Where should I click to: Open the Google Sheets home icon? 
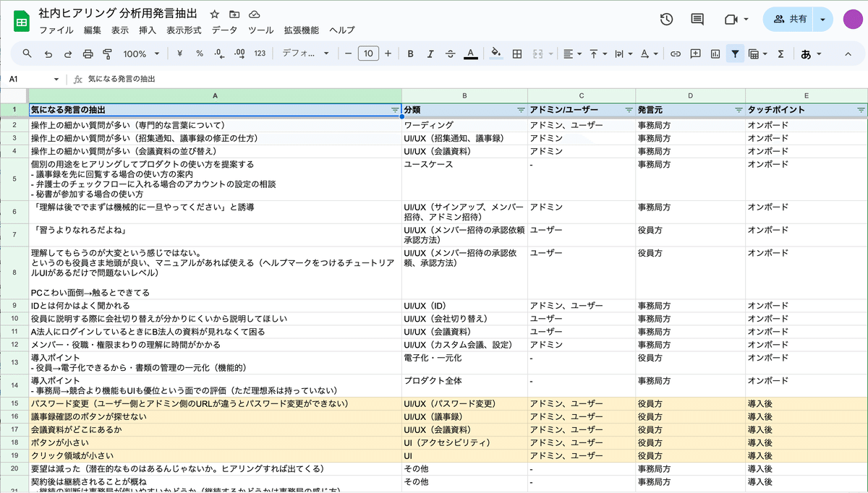coord(21,22)
